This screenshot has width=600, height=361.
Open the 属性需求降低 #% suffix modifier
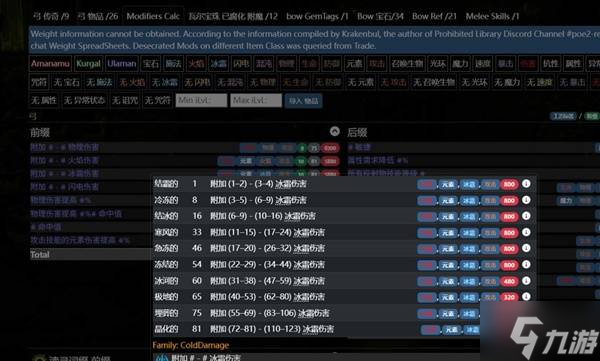[x=378, y=160]
